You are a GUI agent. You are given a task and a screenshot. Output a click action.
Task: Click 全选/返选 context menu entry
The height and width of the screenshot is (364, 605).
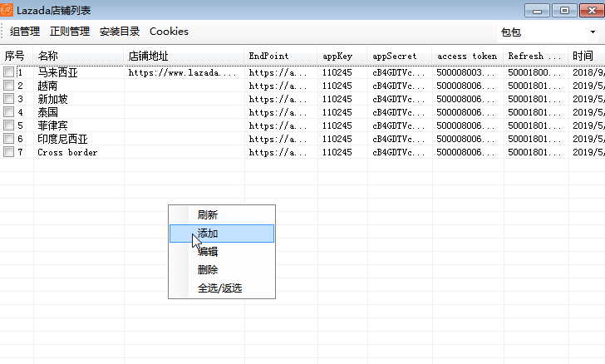tap(219, 288)
